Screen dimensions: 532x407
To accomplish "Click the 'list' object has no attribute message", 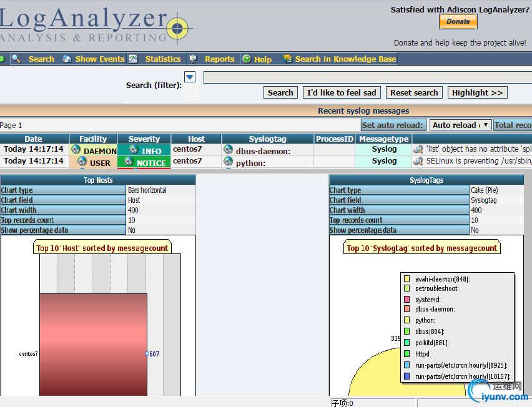I will (479, 149).
